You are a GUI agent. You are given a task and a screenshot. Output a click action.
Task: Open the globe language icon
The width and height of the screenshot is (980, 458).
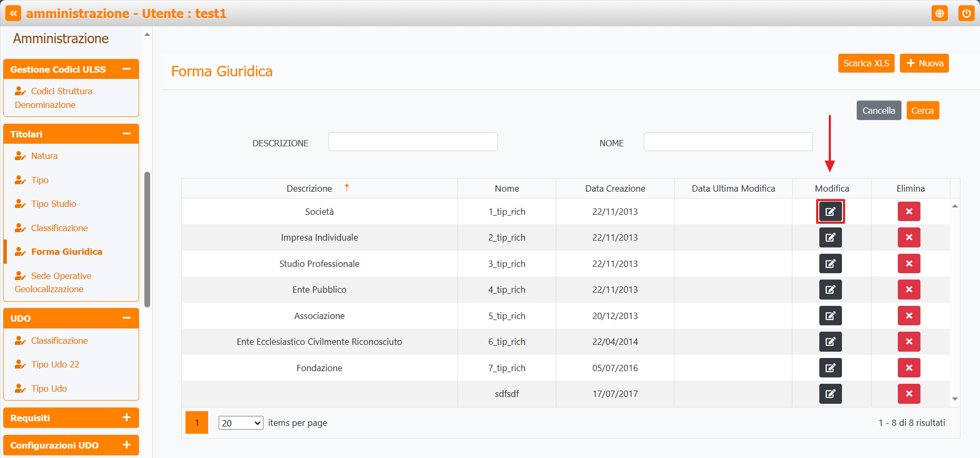click(x=939, y=13)
